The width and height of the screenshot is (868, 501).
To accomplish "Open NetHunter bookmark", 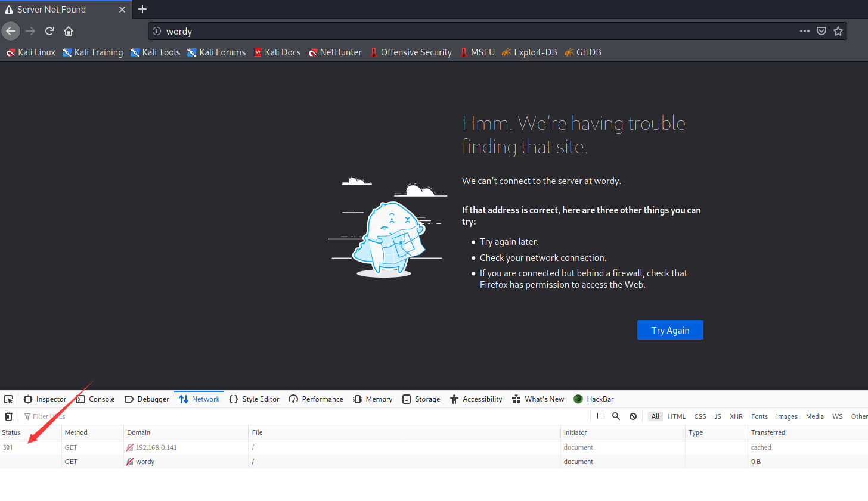I will pyautogui.click(x=335, y=52).
